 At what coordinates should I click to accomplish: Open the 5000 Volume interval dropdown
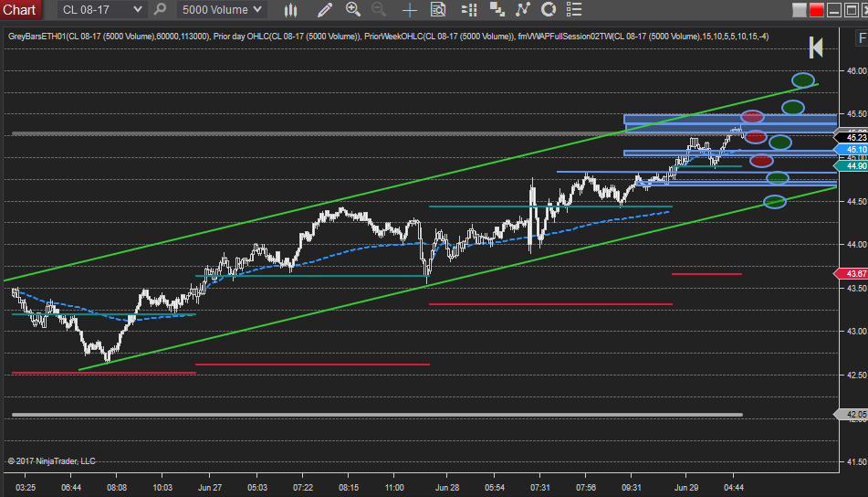(x=222, y=9)
